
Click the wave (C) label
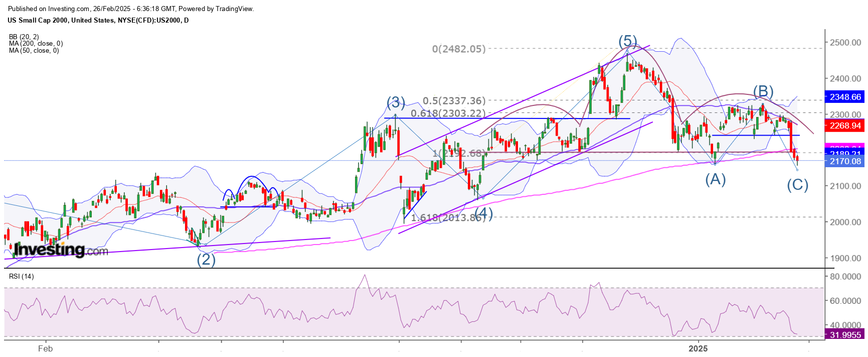click(797, 185)
